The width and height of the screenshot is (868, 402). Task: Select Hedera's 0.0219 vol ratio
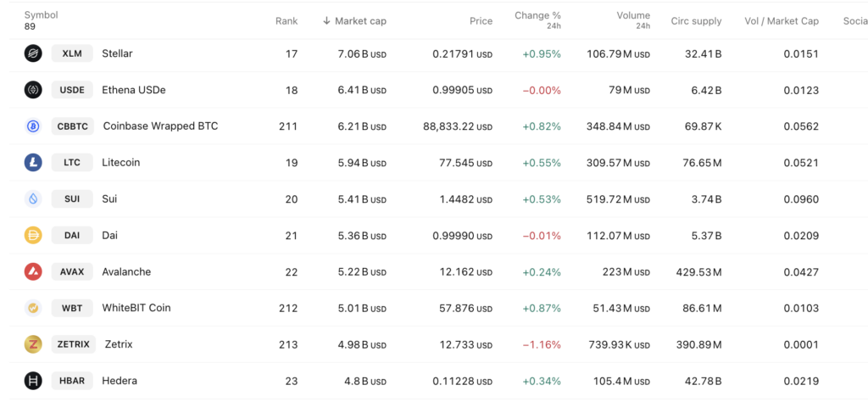[801, 382]
